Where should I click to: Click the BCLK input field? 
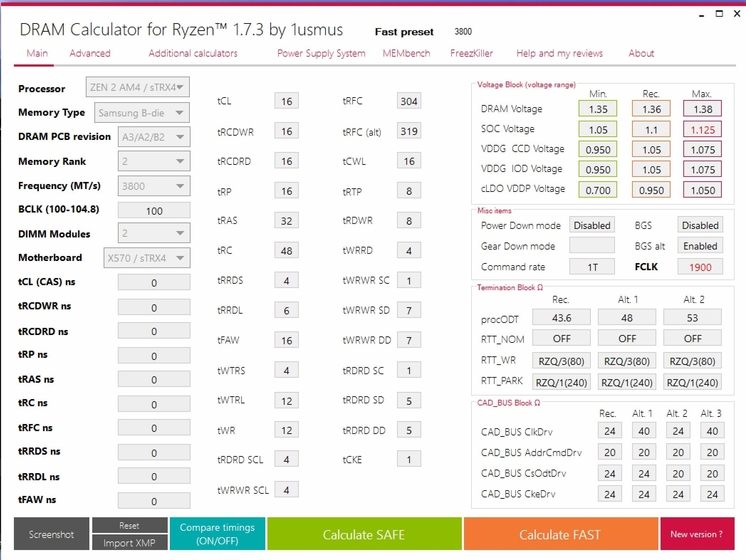pyautogui.click(x=154, y=211)
